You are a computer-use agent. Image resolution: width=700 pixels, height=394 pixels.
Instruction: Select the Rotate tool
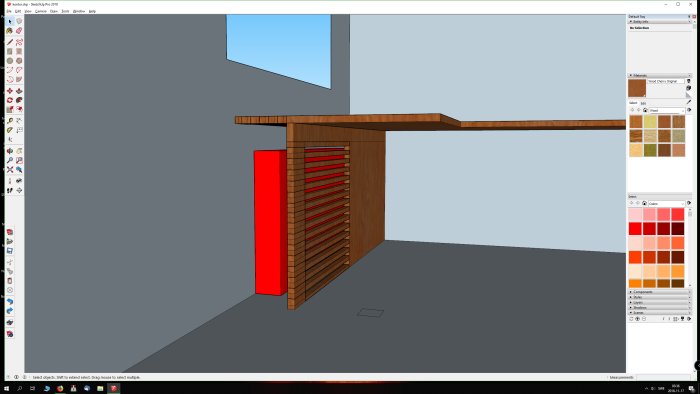(10, 100)
